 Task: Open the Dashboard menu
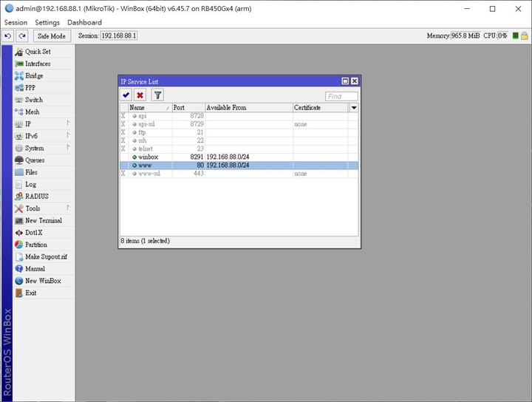click(x=84, y=22)
